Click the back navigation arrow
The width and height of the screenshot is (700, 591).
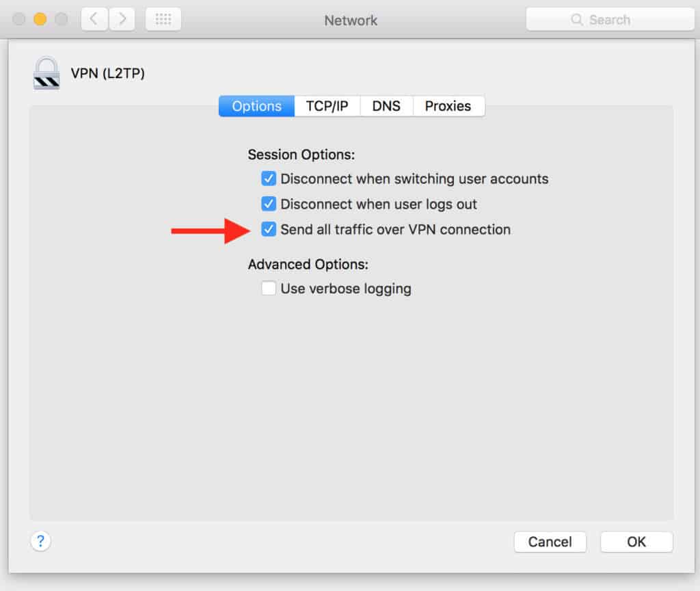tap(94, 19)
